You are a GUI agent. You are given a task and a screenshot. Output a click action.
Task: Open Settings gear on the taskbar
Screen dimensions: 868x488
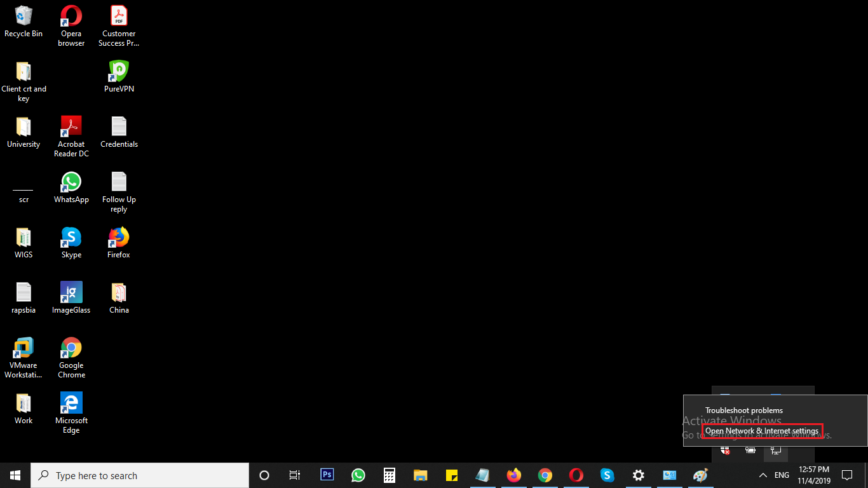click(x=639, y=475)
